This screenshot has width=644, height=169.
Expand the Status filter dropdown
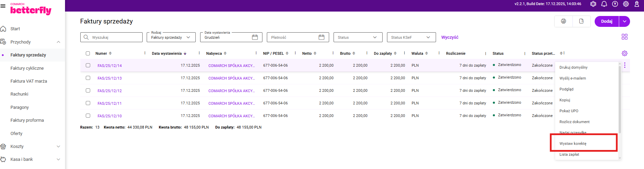(x=358, y=37)
